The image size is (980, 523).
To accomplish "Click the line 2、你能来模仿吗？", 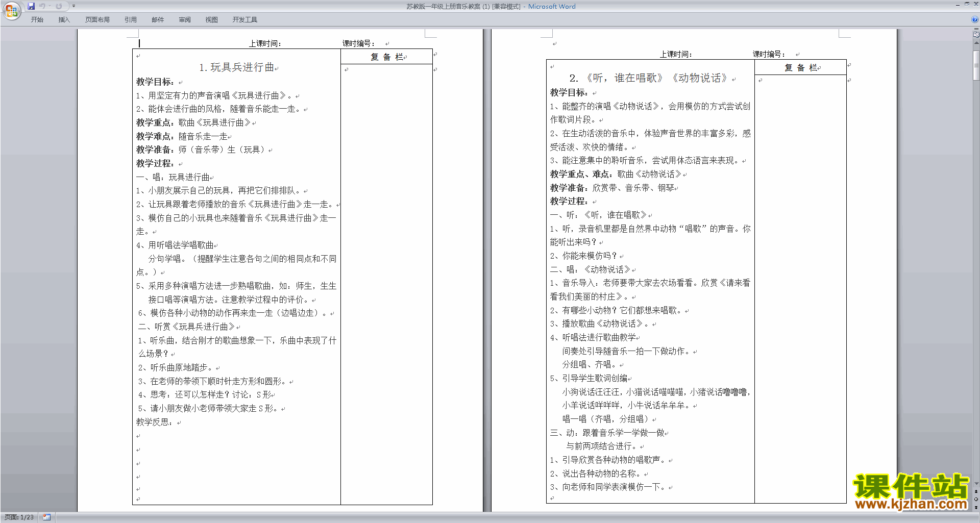I will (x=583, y=256).
